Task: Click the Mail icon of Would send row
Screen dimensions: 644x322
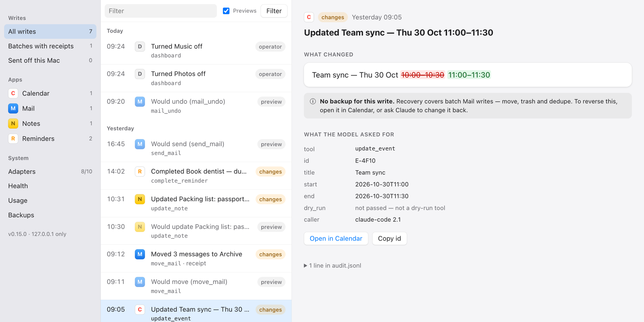Action: click(x=140, y=144)
